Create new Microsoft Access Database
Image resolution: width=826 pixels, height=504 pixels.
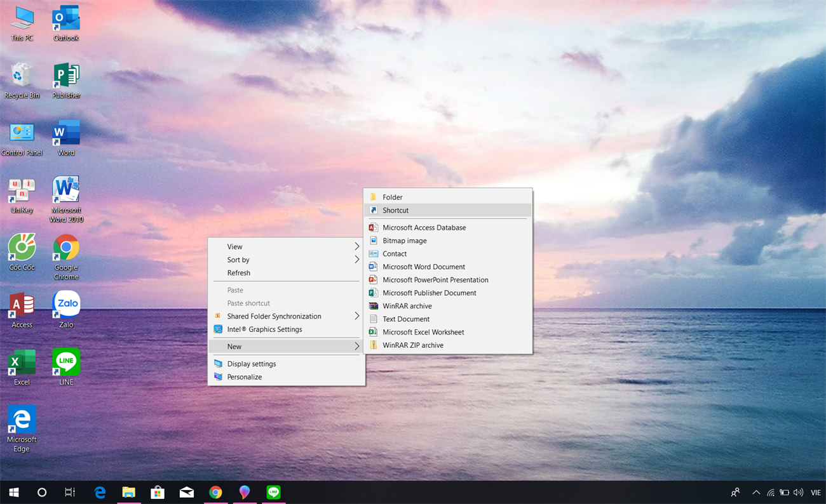448,227
